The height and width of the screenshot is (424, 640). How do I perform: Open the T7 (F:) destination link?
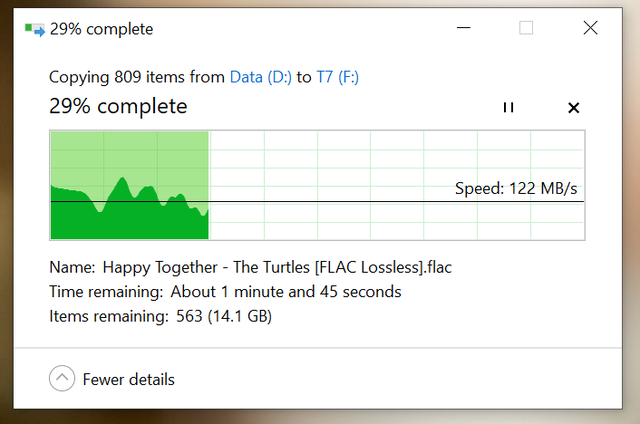coord(338,77)
